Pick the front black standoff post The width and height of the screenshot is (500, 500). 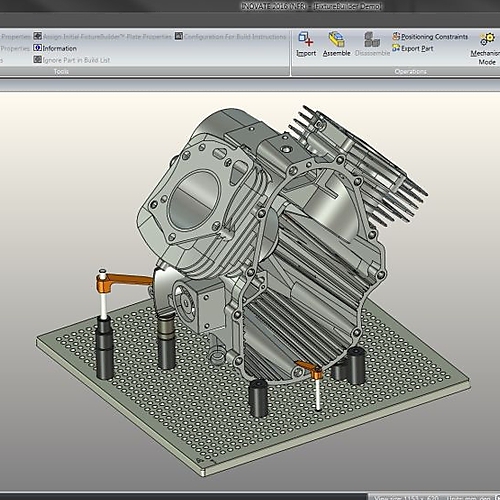coord(259,398)
